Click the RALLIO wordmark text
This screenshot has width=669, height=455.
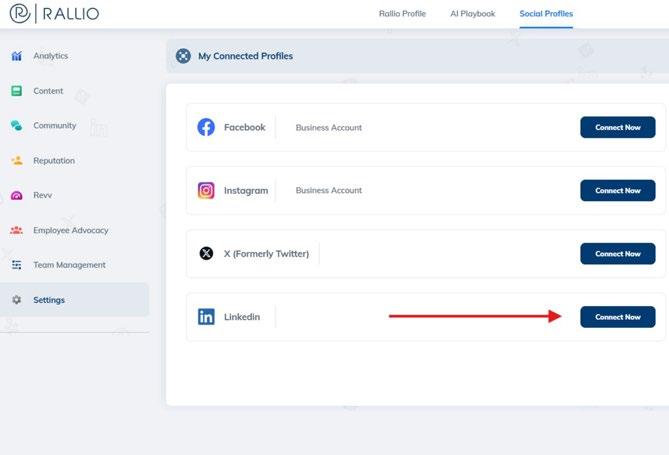click(71, 14)
